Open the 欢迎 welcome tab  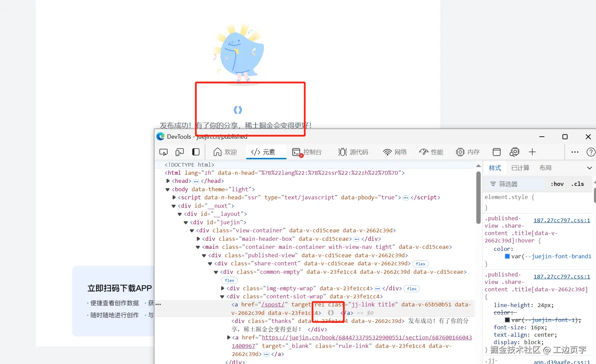[x=225, y=152]
